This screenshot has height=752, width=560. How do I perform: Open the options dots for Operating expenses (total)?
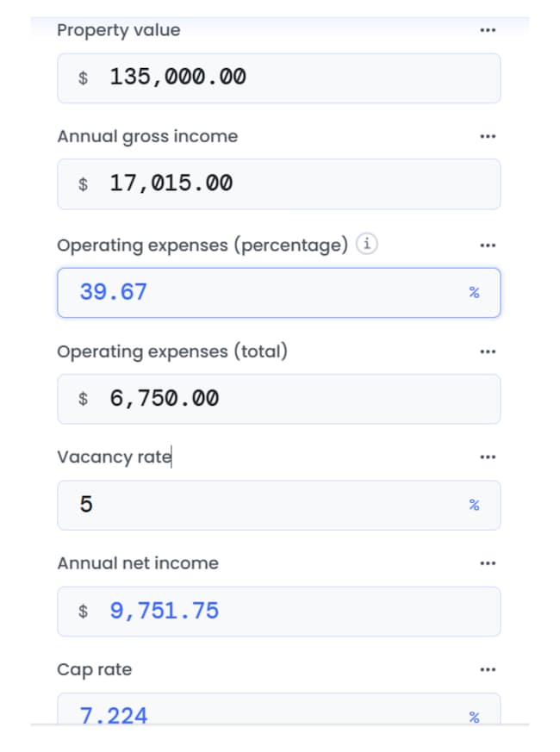click(x=488, y=351)
